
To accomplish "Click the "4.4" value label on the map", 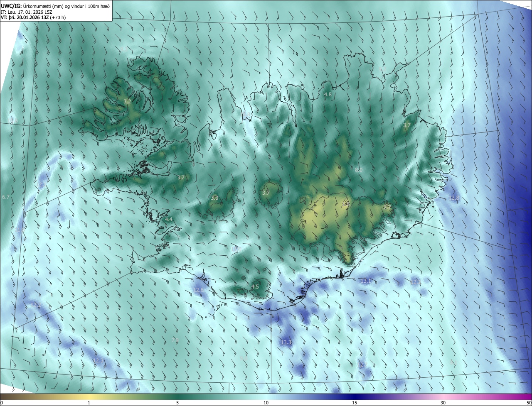I will tap(169, 219).
